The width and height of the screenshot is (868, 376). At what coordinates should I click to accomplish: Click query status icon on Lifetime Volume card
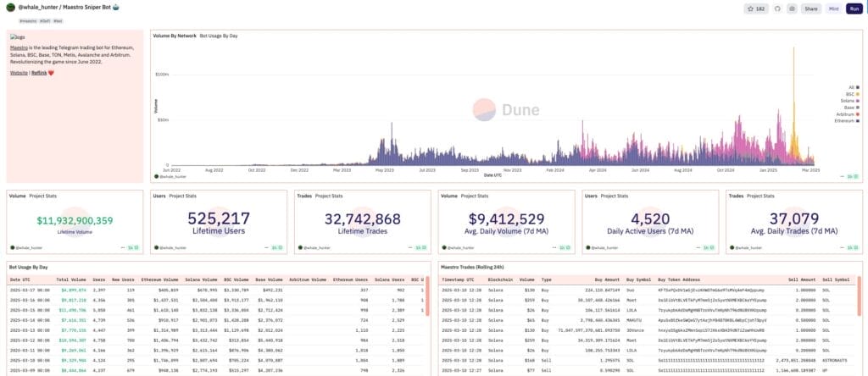tap(132, 248)
